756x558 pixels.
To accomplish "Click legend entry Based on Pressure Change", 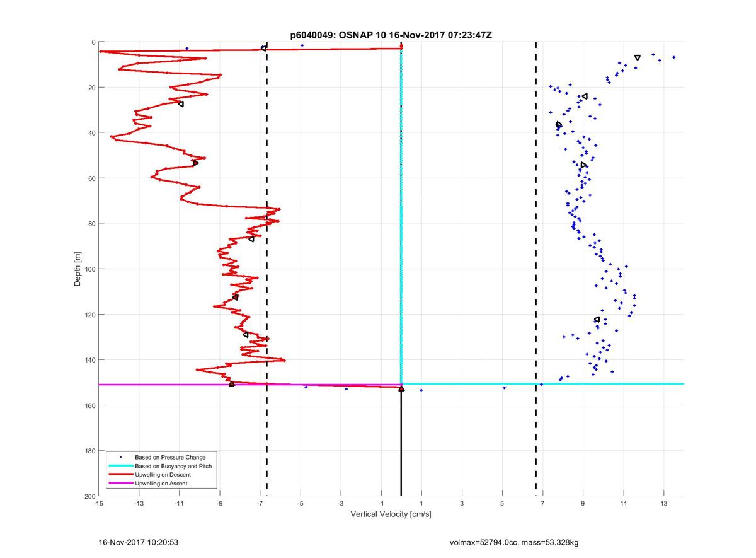I will 170,457.
